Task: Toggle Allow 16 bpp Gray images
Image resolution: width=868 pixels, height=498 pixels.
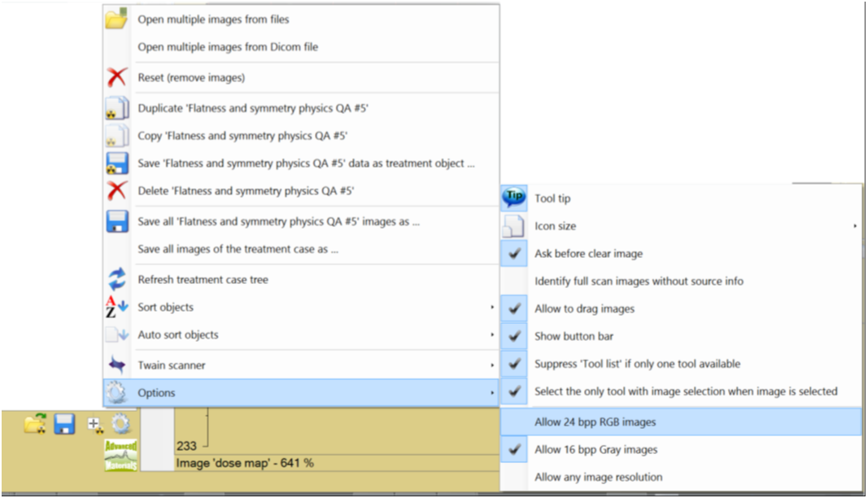Action: point(681,450)
